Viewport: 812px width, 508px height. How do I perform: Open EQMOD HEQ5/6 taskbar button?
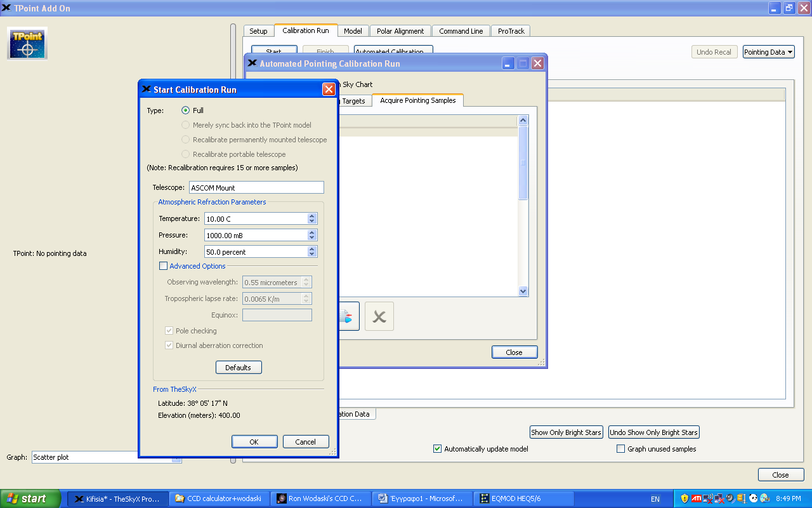525,499
